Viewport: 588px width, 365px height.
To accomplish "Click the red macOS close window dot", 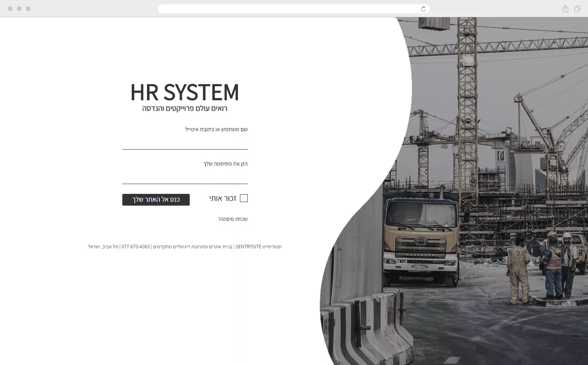I will tap(10, 9).
